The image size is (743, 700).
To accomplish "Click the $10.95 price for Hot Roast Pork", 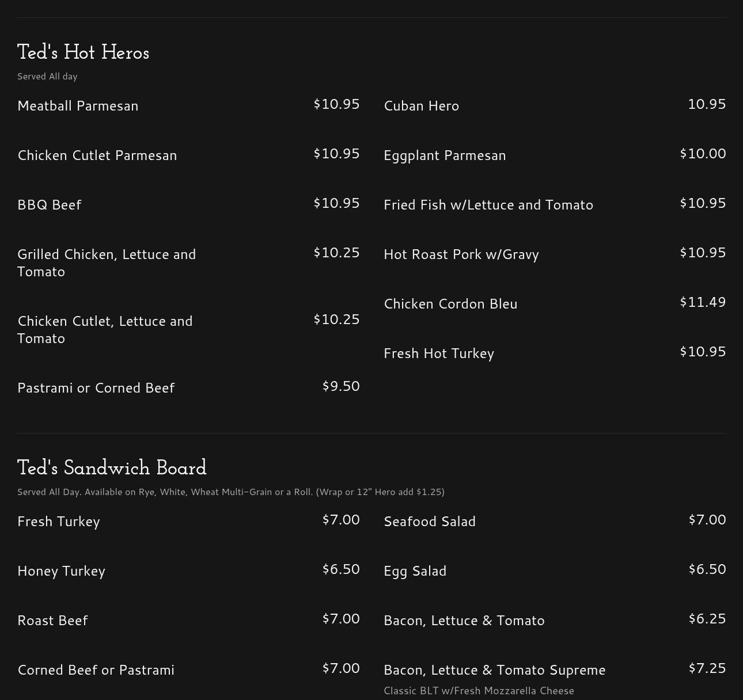I will point(703,253).
